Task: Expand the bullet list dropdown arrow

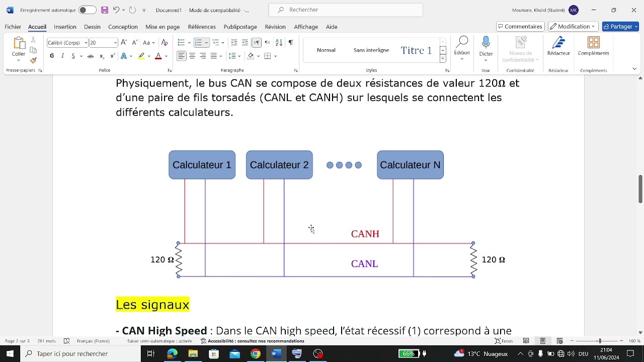Action: pos(189,43)
